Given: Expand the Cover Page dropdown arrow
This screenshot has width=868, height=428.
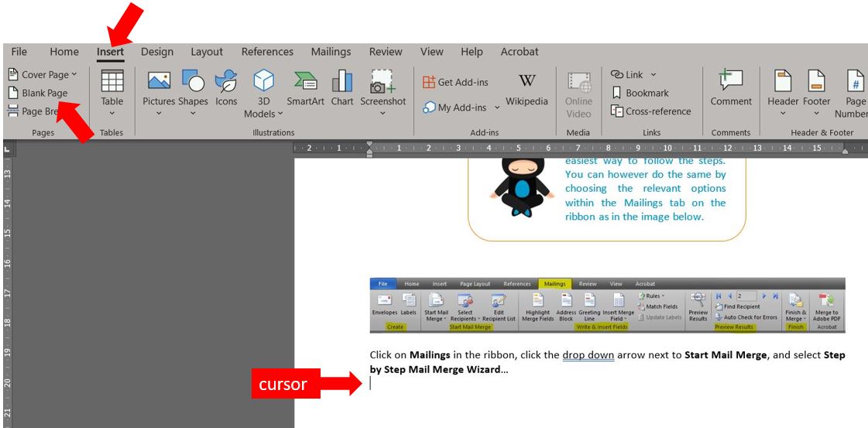Looking at the screenshot, I should coord(74,74).
